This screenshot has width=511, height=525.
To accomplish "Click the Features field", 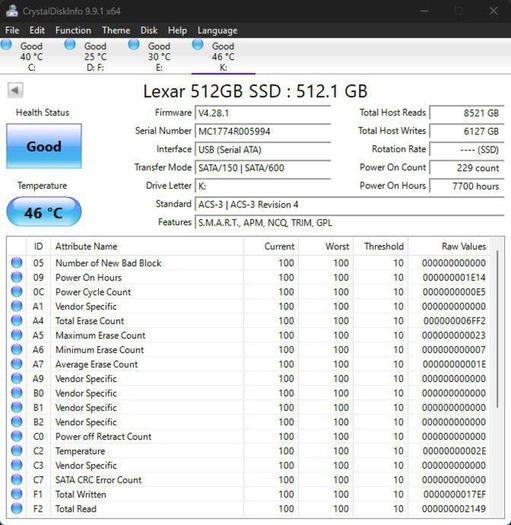I will (x=350, y=223).
